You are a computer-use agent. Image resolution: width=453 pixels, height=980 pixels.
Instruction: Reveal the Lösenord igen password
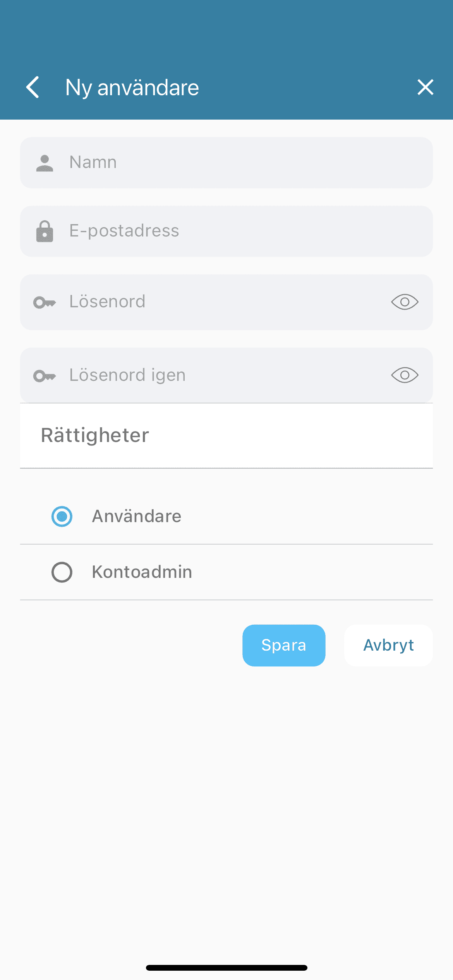click(x=405, y=375)
